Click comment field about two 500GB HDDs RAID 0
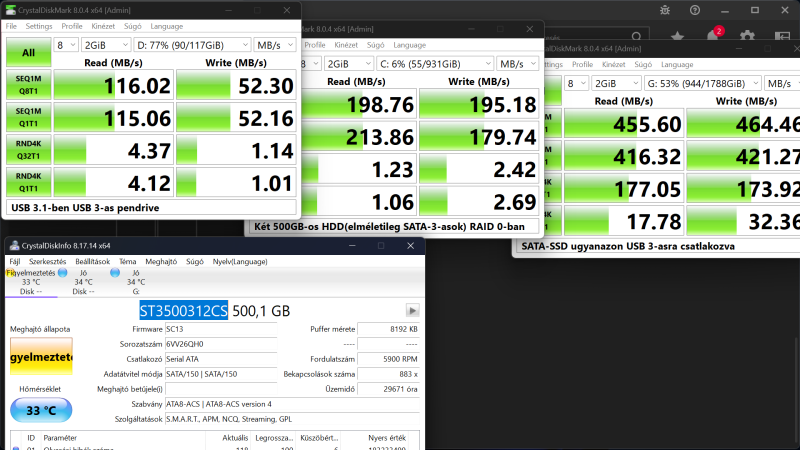800x450 pixels. (x=394, y=227)
